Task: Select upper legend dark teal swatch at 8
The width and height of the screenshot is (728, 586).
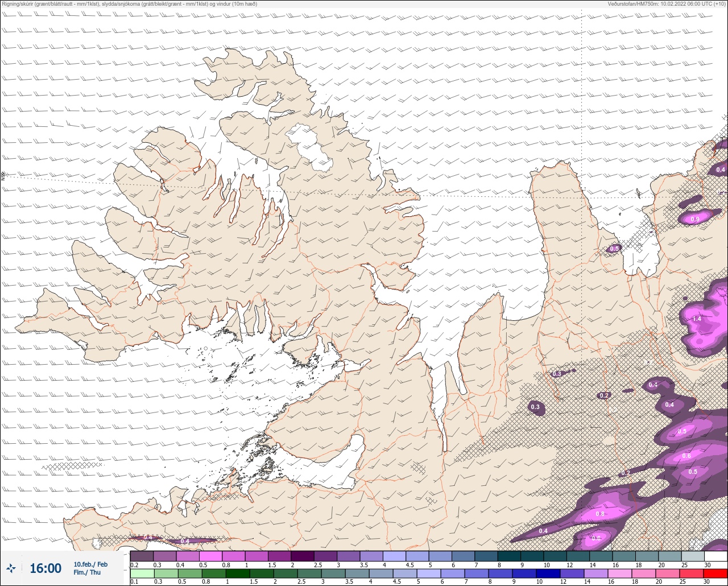Action: coord(509,556)
